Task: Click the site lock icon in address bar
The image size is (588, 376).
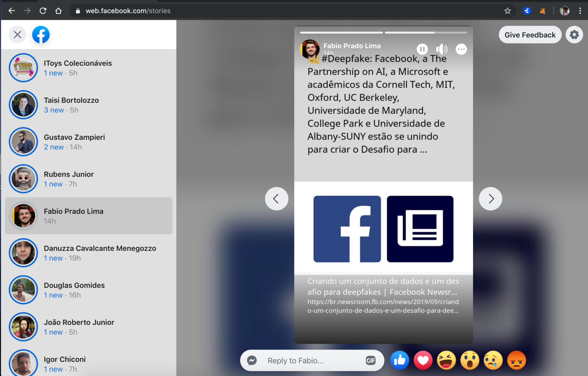Action: [78, 11]
